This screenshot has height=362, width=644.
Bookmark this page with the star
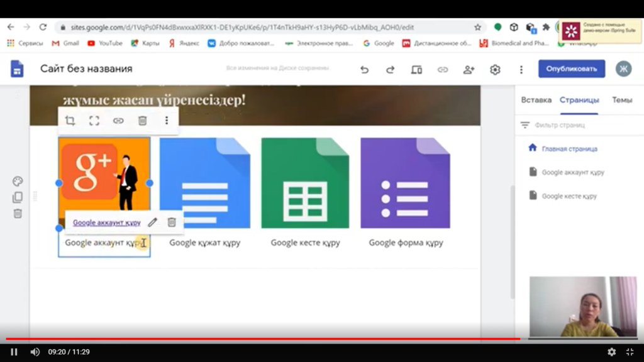point(477,27)
